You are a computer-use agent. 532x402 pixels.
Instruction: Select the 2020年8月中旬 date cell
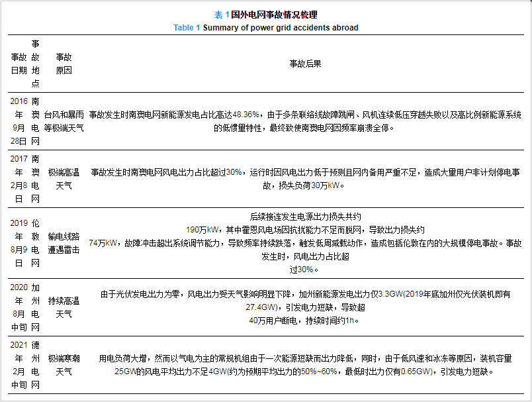pos(19,307)
